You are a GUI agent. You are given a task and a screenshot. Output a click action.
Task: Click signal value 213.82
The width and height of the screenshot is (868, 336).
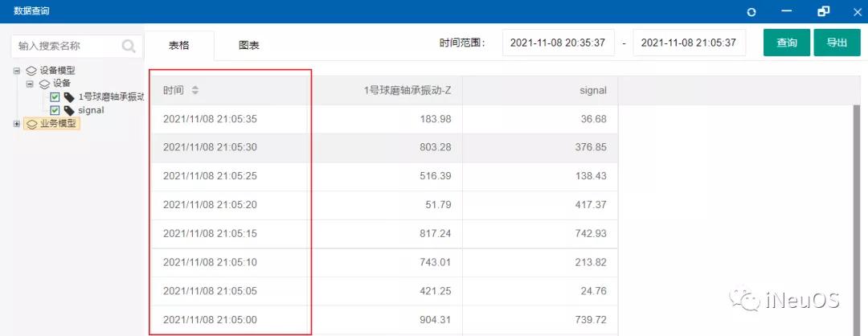point(592,263)
